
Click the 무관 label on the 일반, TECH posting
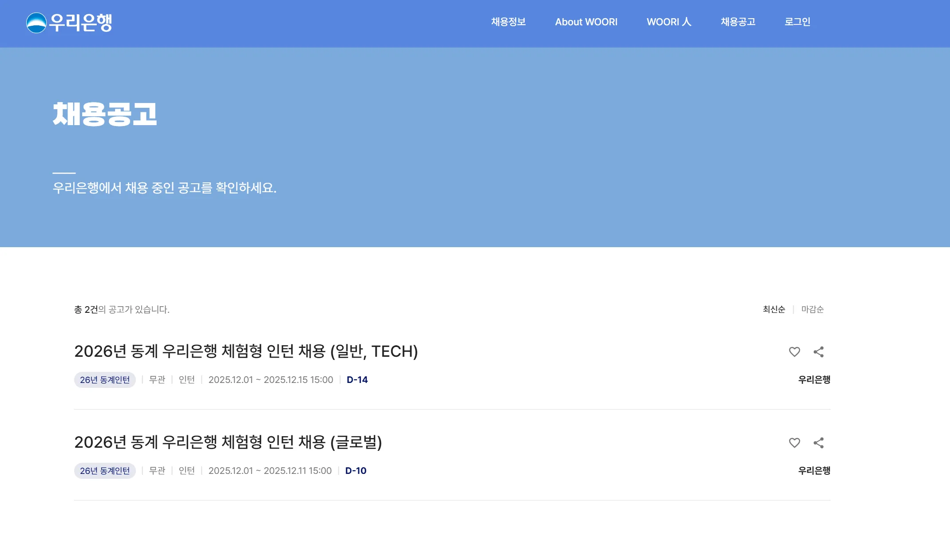pyautogui.click(x=157, y=380)
